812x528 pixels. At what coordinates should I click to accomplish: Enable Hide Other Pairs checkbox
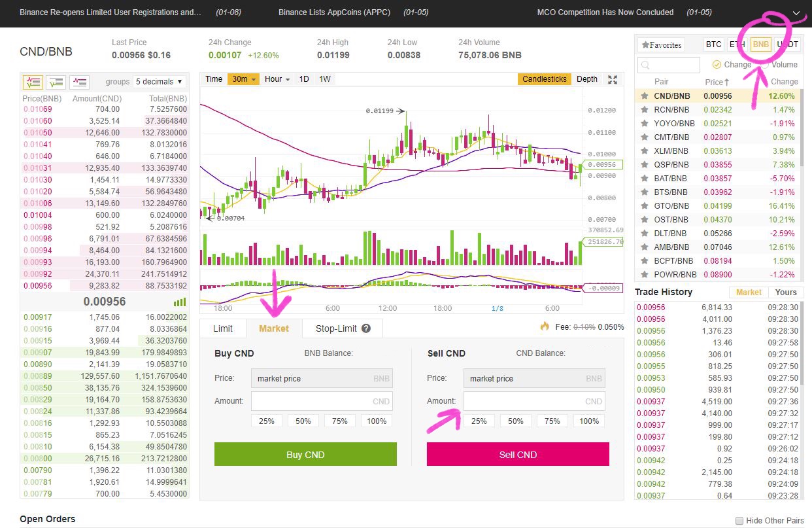point(739,521)
